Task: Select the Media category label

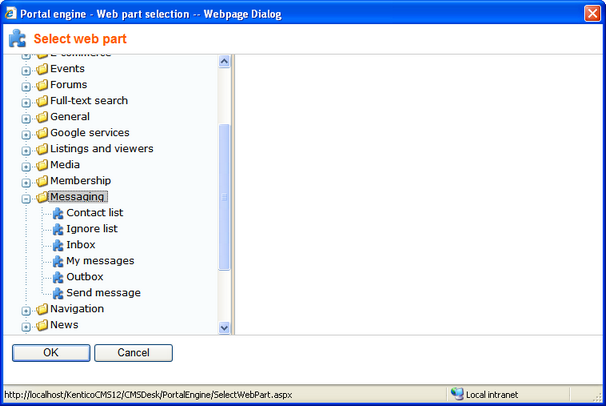Action: (x=65, y=165)
